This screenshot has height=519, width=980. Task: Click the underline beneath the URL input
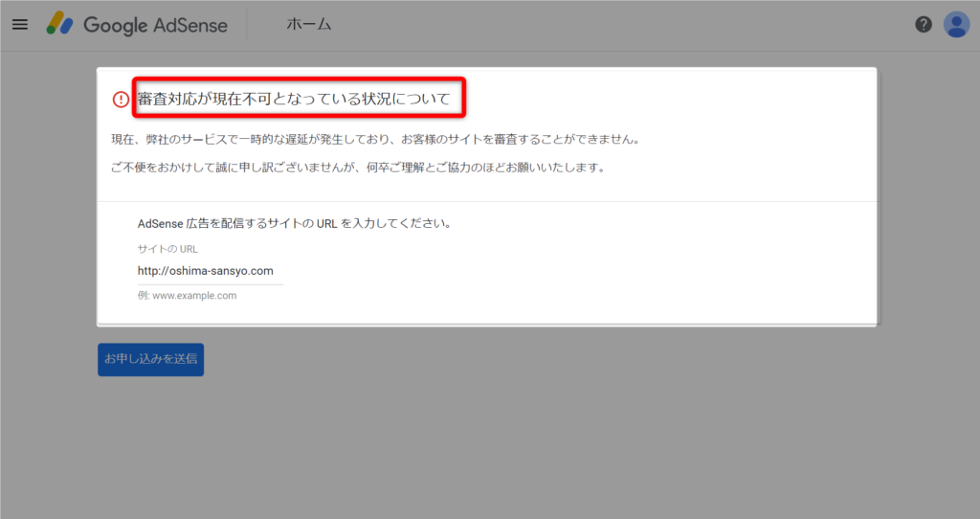click(210, 284)
